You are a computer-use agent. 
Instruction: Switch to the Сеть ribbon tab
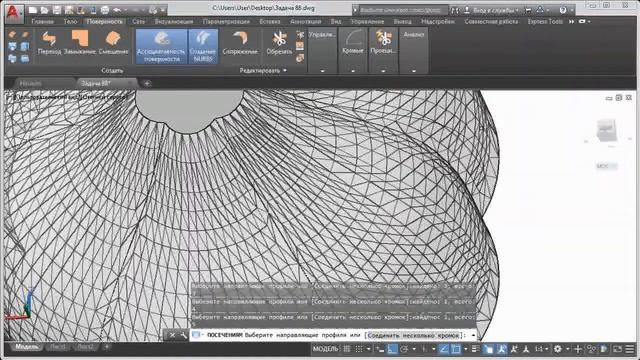click(138, 21)
